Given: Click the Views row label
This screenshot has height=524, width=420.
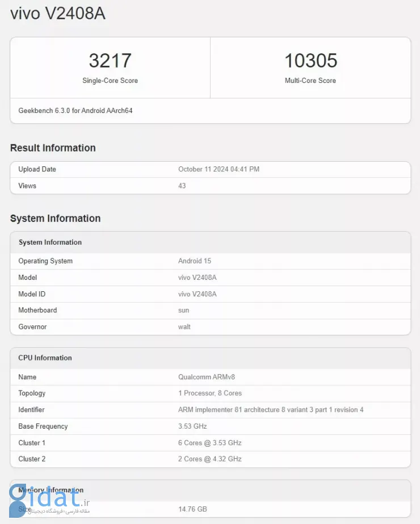Looking at the screenshot, I should 27,186.
